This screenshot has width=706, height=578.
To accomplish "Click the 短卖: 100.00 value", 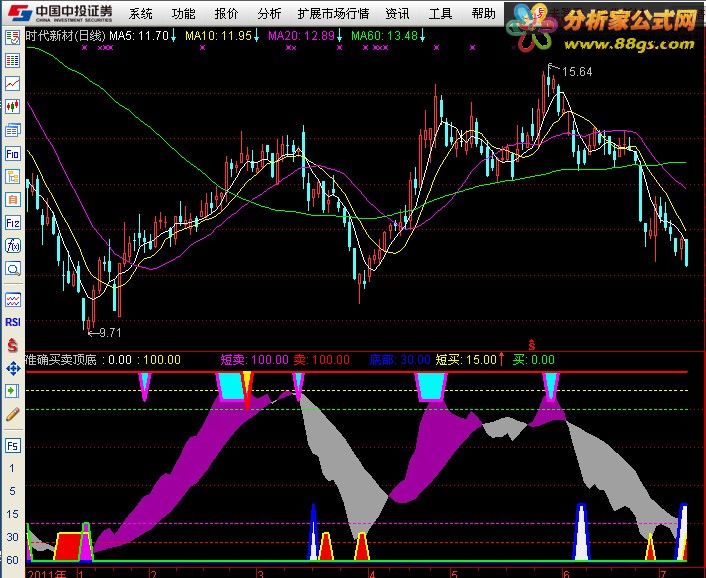I will point(254,360).
